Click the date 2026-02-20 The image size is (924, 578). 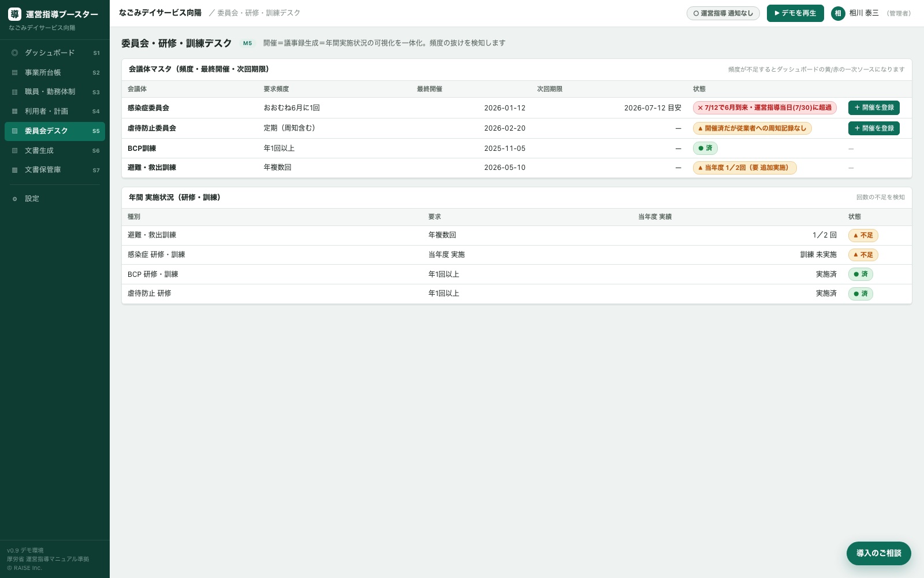tap(505, 128)
